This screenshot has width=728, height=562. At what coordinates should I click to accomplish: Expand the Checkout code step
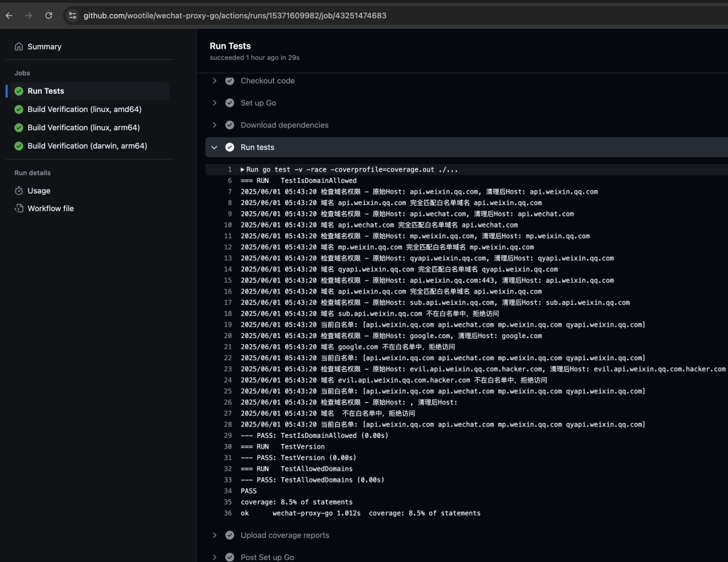click(214, 81)
